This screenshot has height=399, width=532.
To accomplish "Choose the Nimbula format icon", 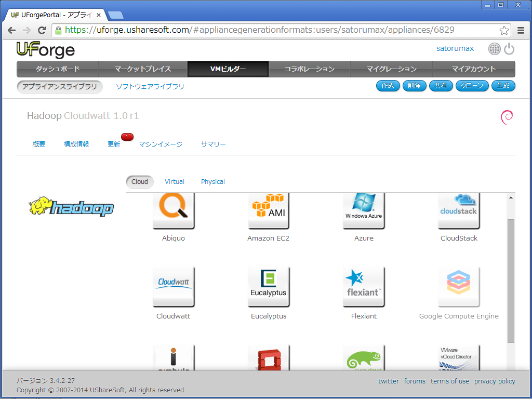I will pyautogui.click(x=174, y=357).
